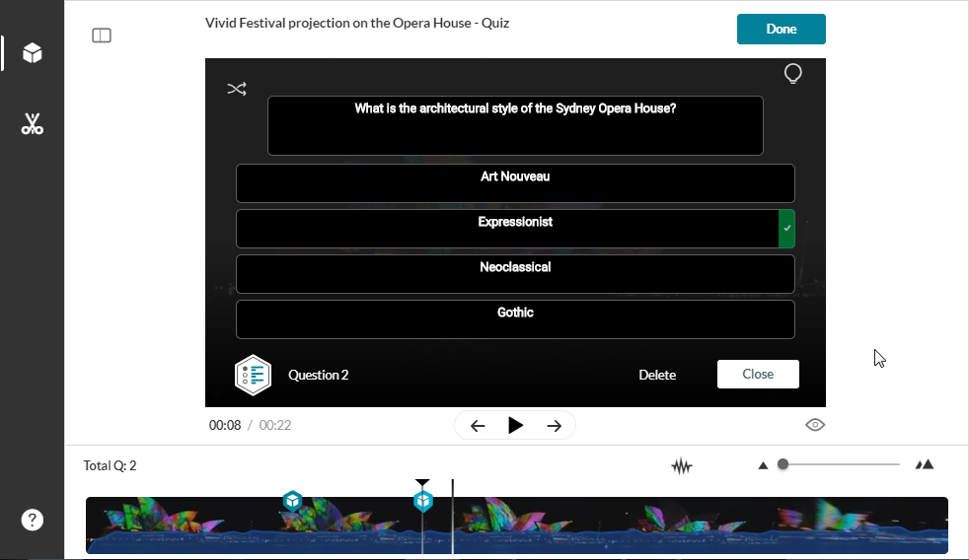Screen dimensions: 969x560
Task: Select the Neoclassical answer option
Action: [x=514, y=274]
